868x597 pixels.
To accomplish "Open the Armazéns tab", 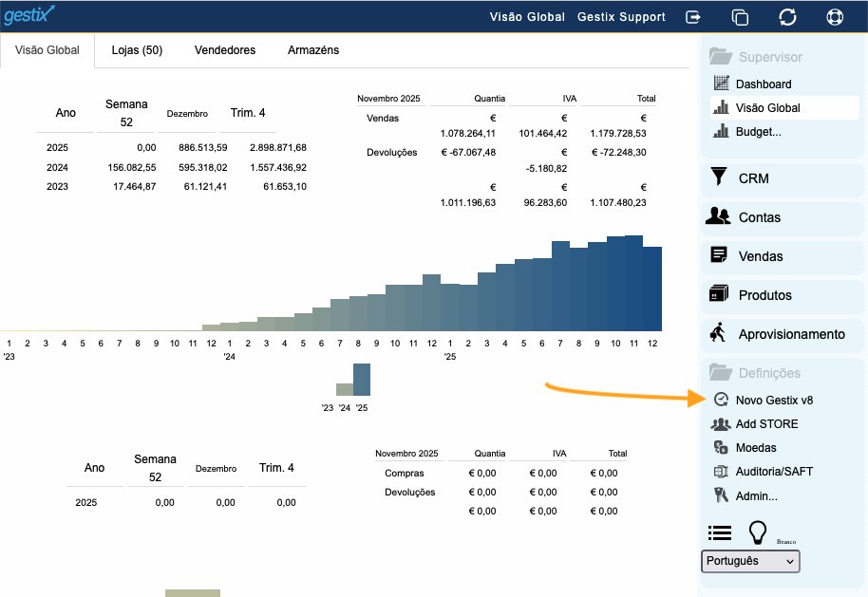I will [313, 50].
